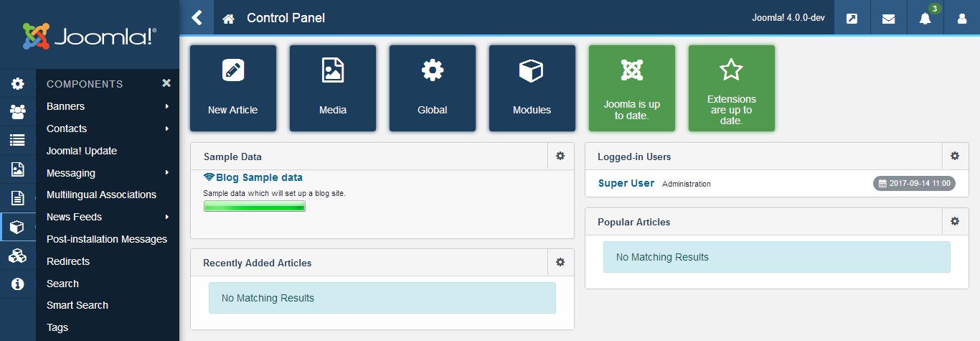The image size is (980, 341).
Task: Click the Logged-in Users panel heading
Action: (x=634, y=157)
